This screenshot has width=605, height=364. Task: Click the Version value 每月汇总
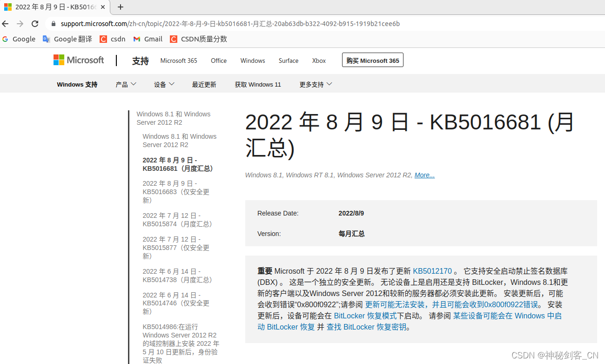pos(351,234)
